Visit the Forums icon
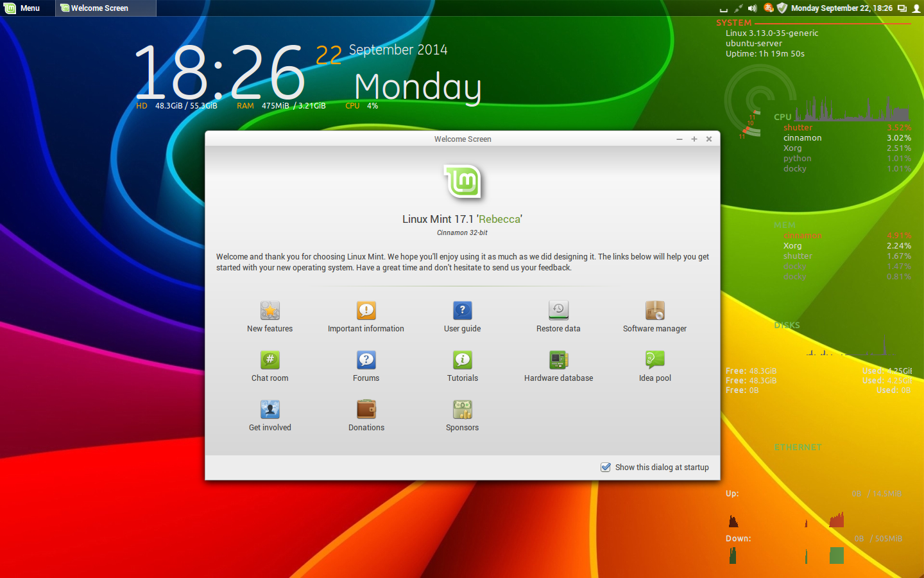 pos(366,360)
